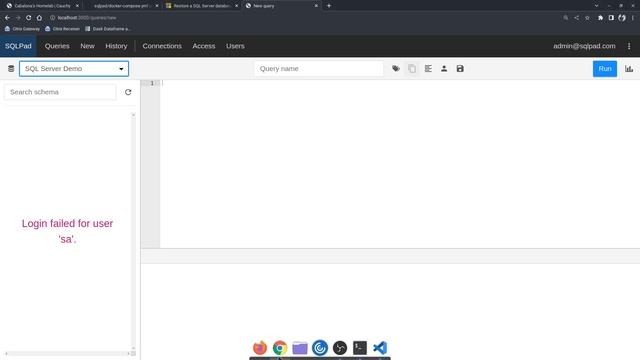The width and height of the screenshot is (640, 360).
Task: Reload the browser page
Action: (x=29, y=18)
